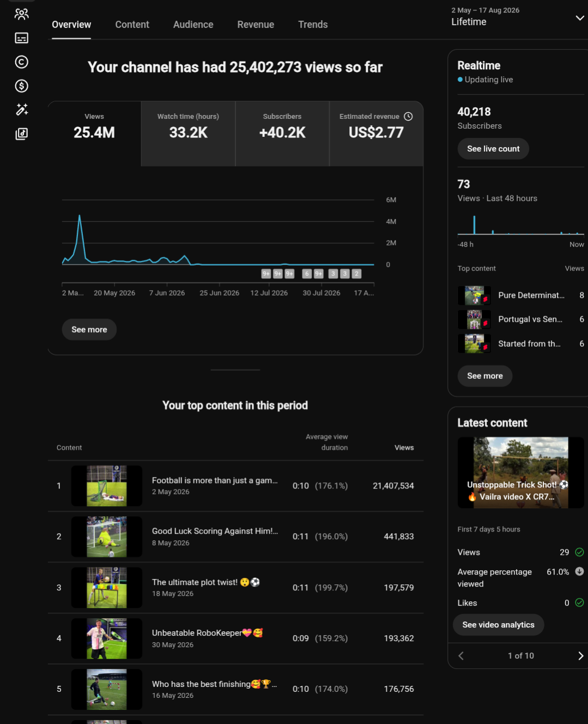Go to previous latest content item arrow
The width and height of the screenshot is (588, 724).
(x=461, y=656)
